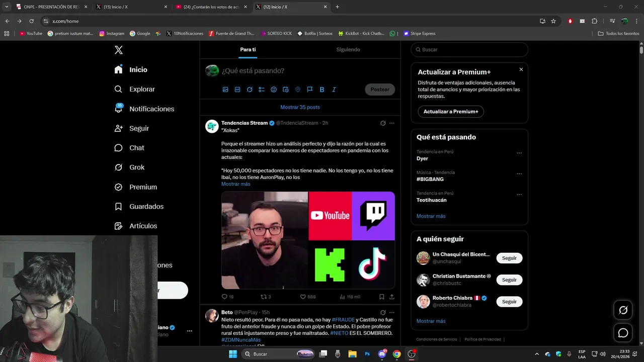Open Windows Start menu on taskbar
The image size is (644, 362).
click(x=233, y=354)
